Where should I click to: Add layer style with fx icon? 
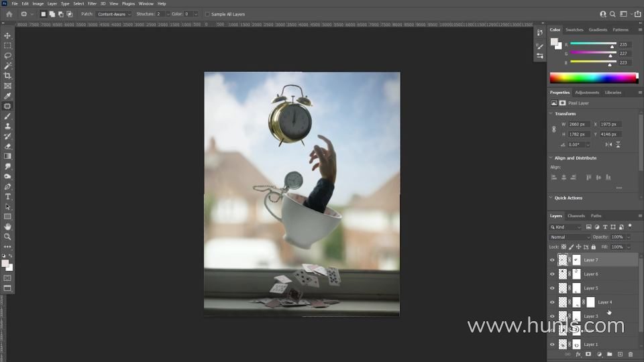(578, 354)
